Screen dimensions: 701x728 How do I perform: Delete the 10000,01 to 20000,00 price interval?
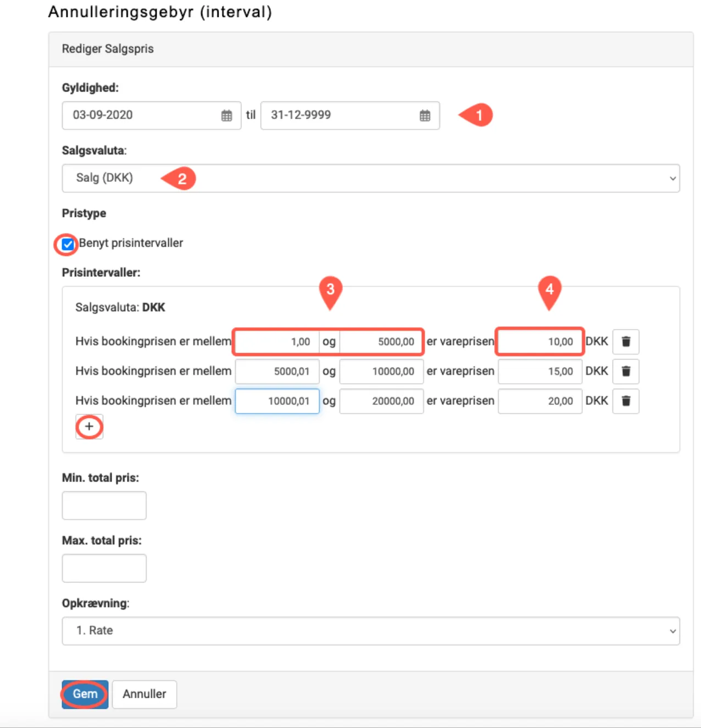(x=626, y=401)
